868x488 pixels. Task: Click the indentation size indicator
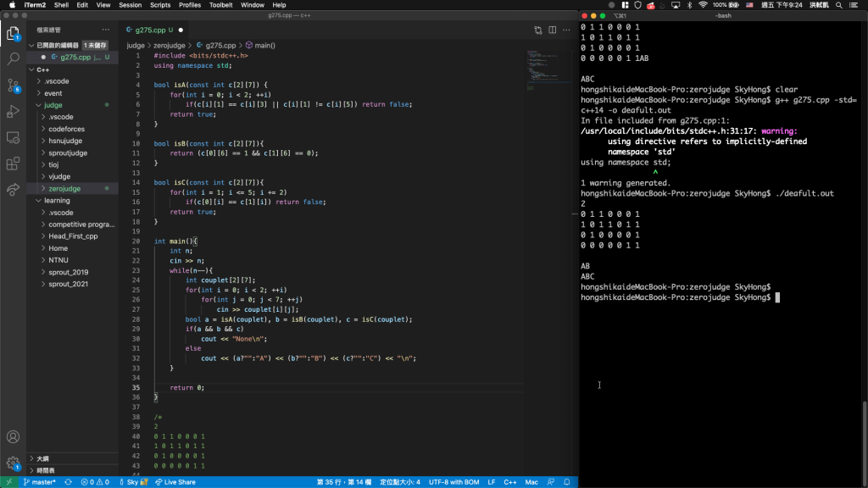pyautogui.click(x=400, y=482)
